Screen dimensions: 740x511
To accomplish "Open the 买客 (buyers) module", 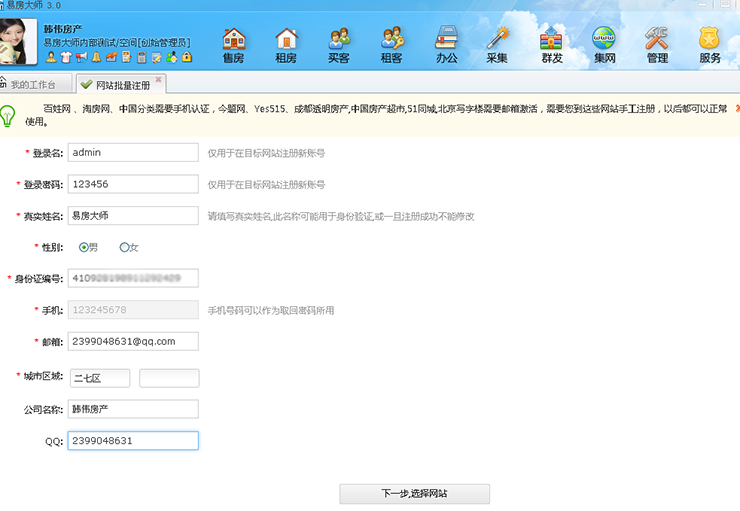I will click(x=339, y=45).
